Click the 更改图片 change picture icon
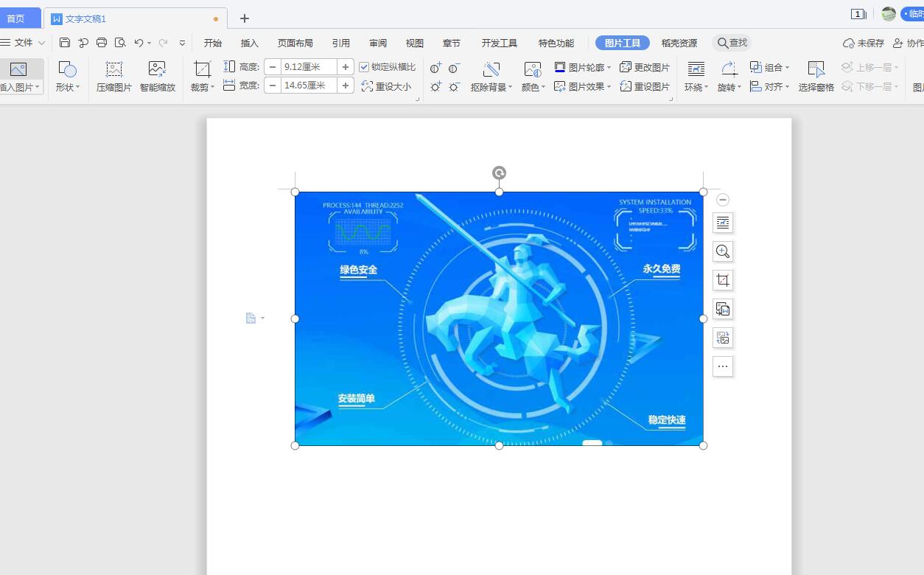 click(x=645, y=67)
